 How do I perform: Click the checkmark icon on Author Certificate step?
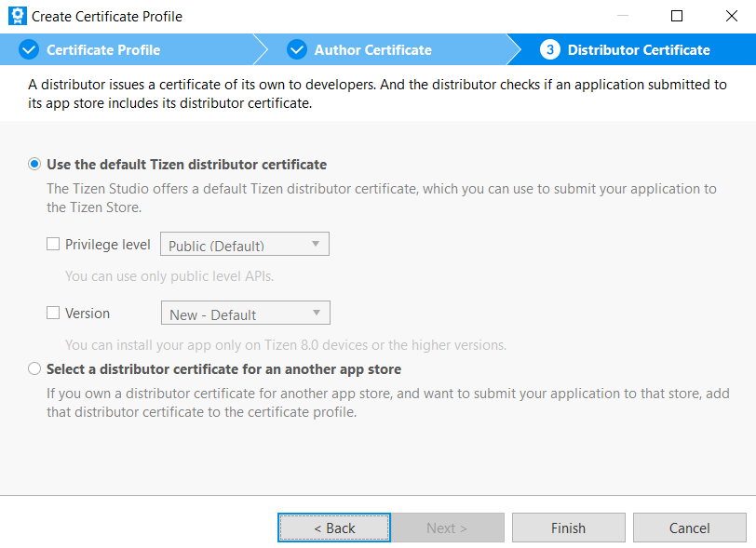(x=297, y=49)
